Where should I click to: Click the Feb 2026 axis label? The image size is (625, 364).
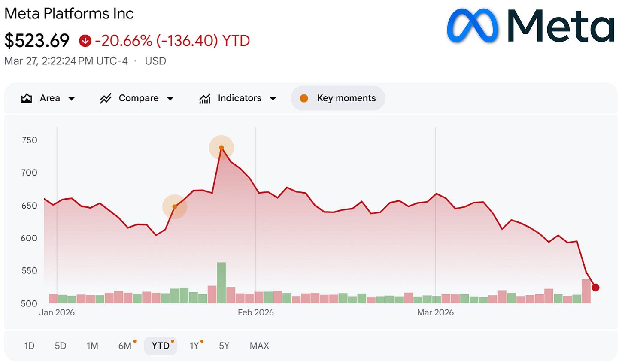point(256,312)
